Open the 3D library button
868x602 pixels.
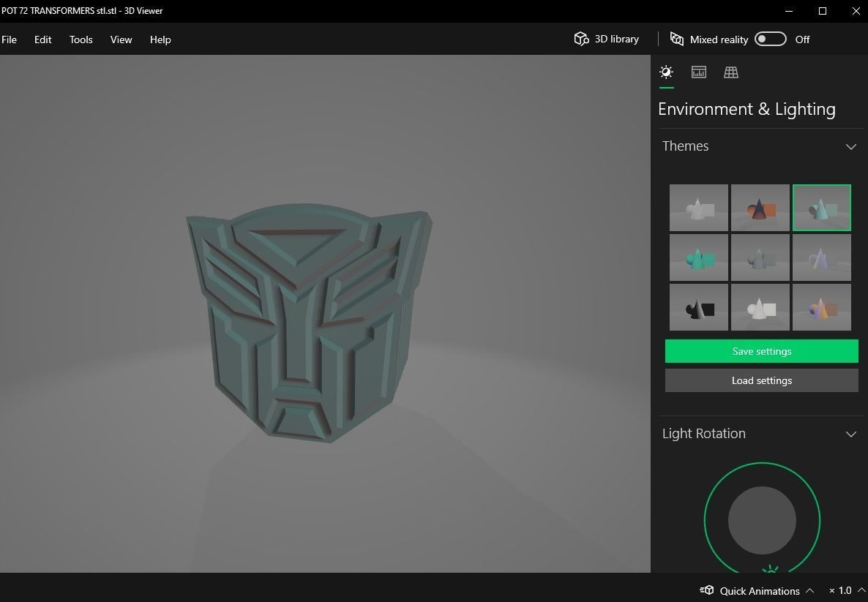pyautogui.click(x=607, y=39)
